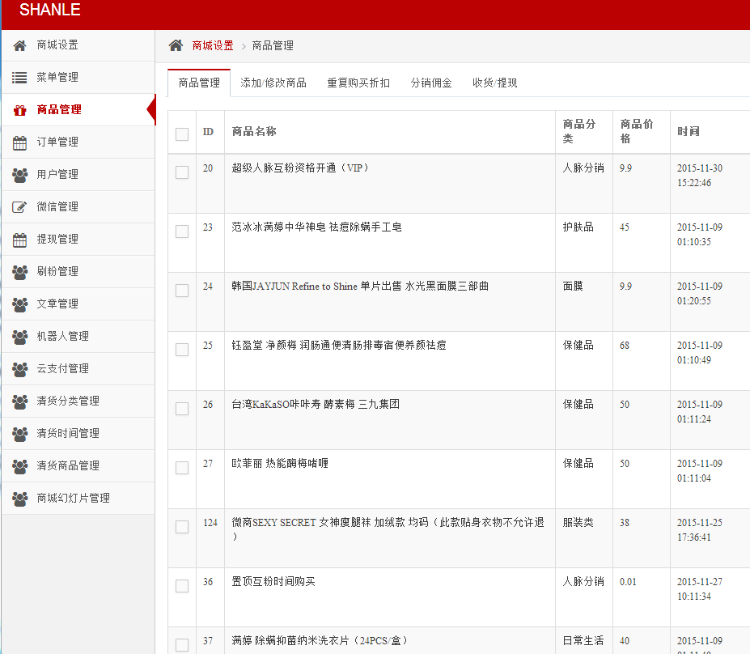Click the users icon beside 文章管理

click(20, 304)
